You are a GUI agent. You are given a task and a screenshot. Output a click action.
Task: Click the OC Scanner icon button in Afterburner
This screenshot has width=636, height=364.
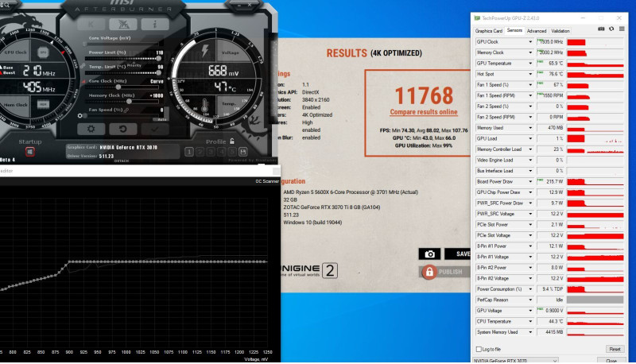[123, 24]
